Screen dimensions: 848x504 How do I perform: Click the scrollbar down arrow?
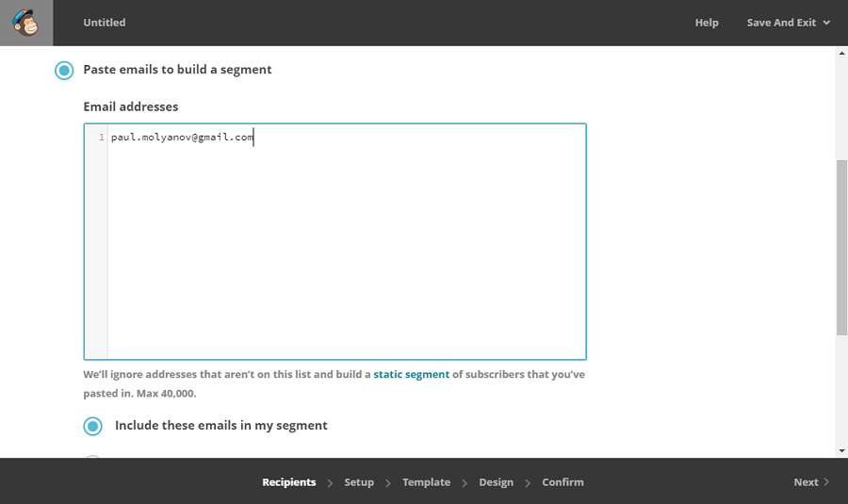click(x=842, y=451)
